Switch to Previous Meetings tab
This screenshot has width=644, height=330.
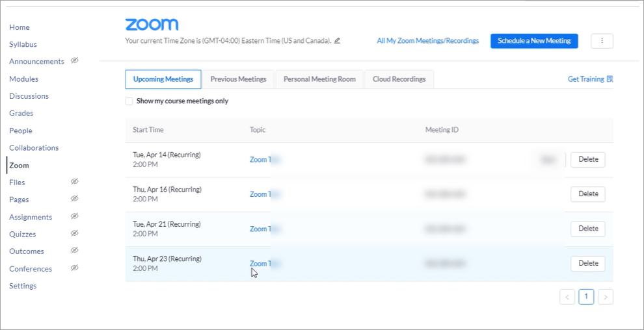click(x=239, y=79)
